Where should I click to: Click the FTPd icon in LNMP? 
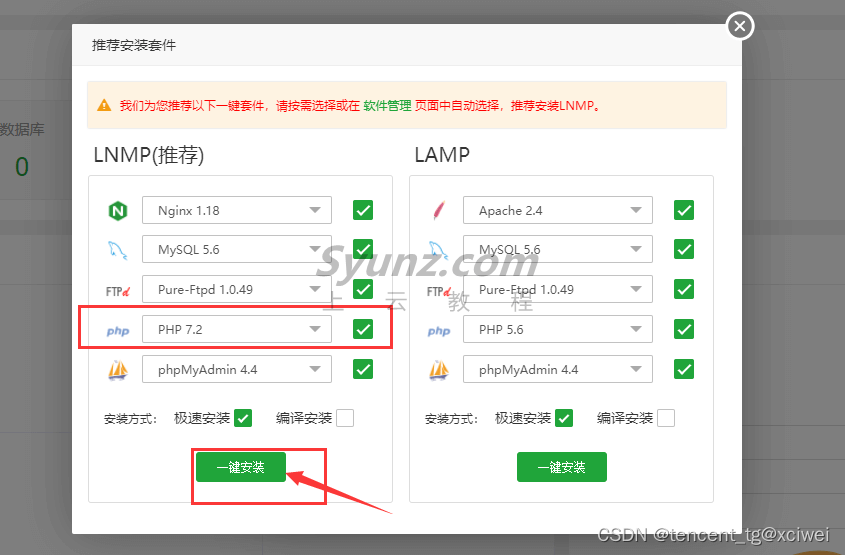pyautogui.click(x=117, y=292)
